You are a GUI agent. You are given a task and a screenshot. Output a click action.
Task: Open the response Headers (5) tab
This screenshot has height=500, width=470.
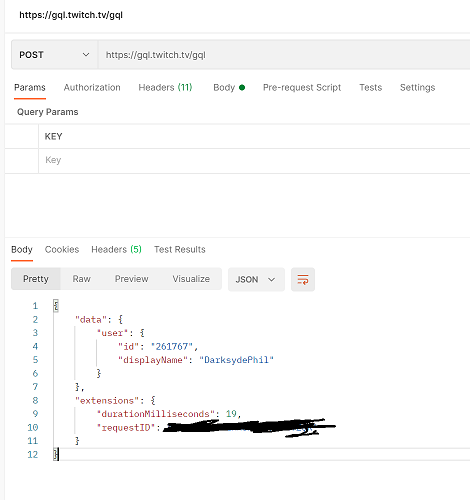coord(116,249)
